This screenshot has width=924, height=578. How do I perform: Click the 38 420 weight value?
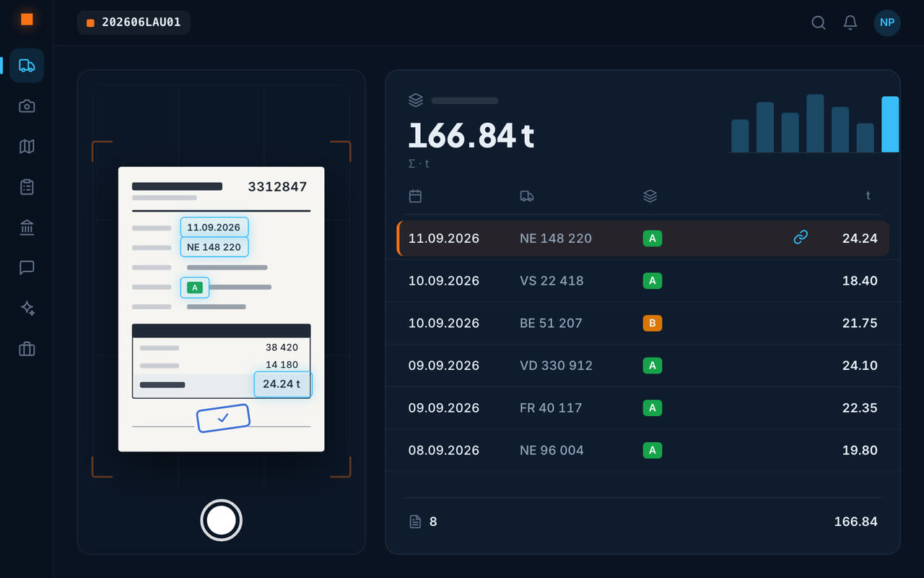[x=282, y=348]
